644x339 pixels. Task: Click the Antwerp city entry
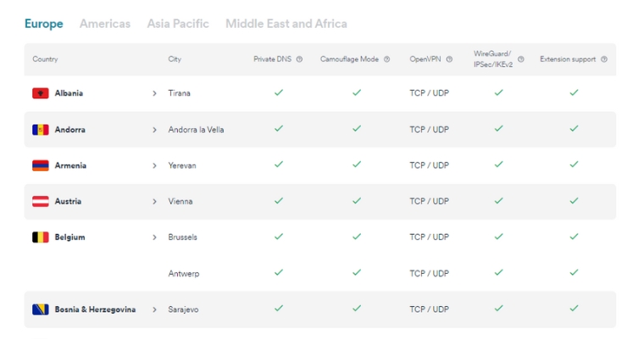pos(184,274)
